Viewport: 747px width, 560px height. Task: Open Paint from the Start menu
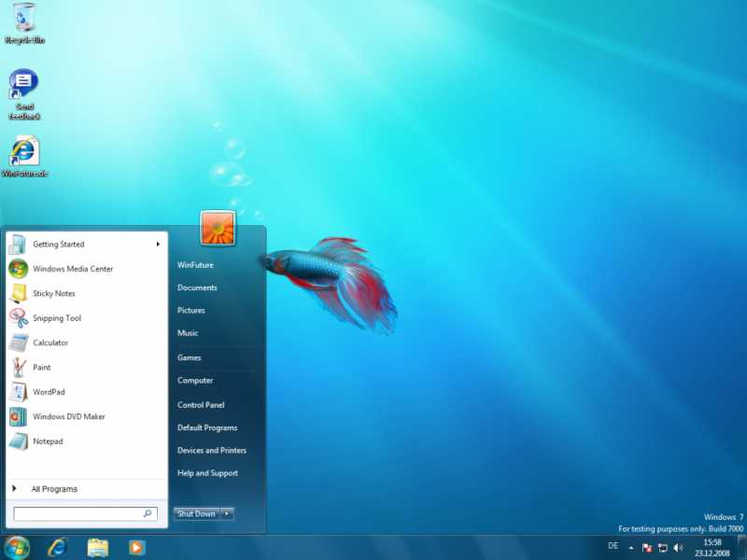point(43,367)
